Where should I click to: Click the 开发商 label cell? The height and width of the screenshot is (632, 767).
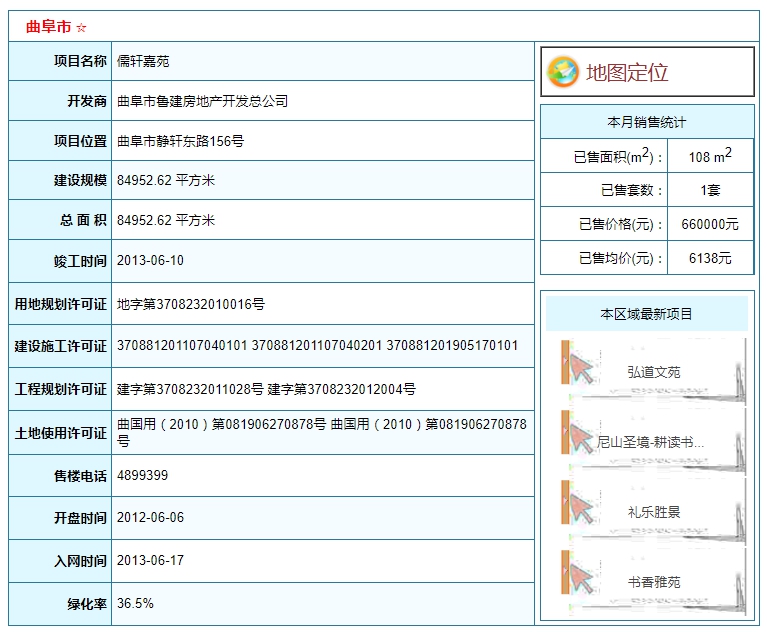60,101
